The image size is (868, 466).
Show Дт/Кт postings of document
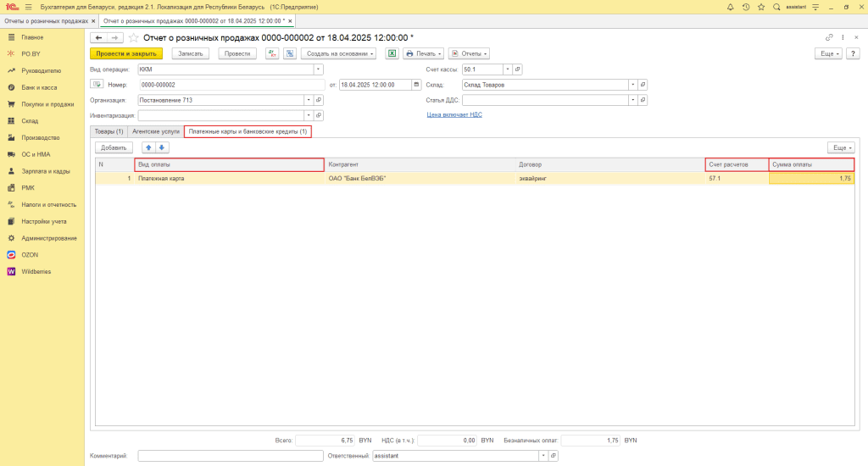click(272, 53)
